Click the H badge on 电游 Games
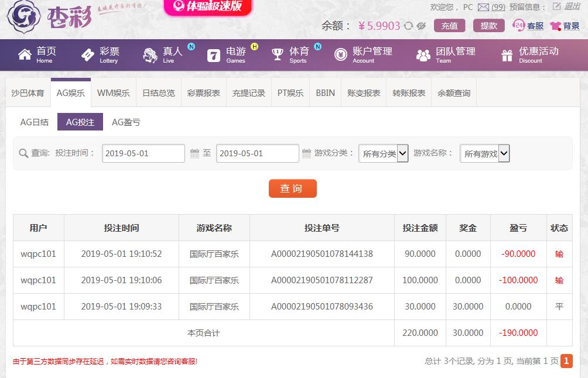588x378 pixels. click(x=255, y=46)
